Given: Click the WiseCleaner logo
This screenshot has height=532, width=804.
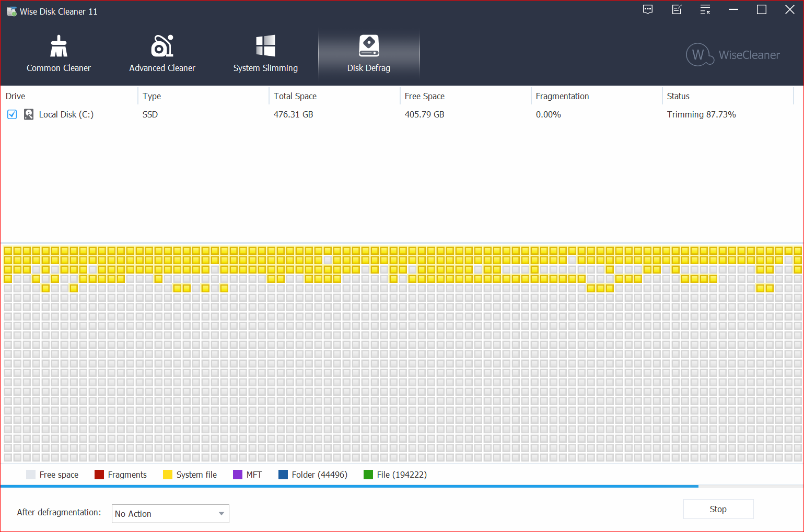Looking at the screenshot, I should [x=732, y=55].
